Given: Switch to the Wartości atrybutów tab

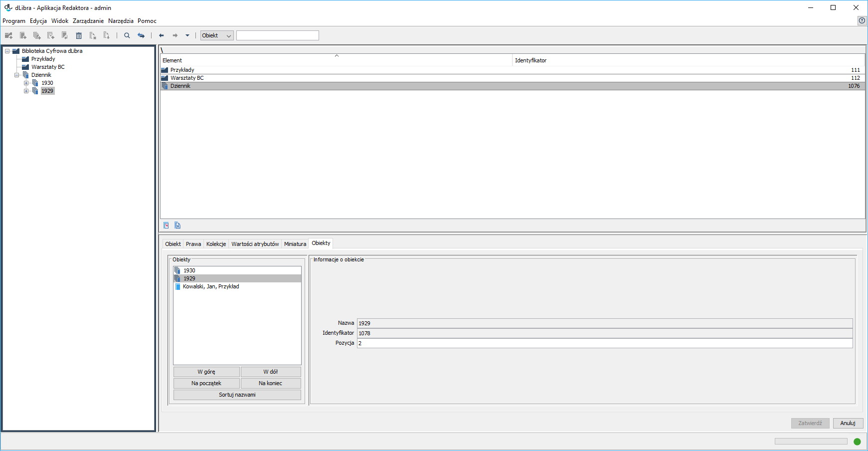Looking at the screenshot, I should click(255, 244).
